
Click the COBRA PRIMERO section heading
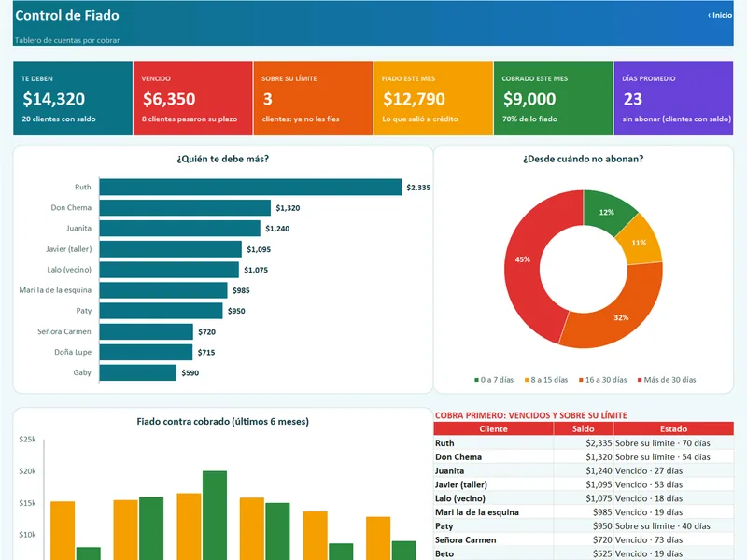click(x=530, y=415)
